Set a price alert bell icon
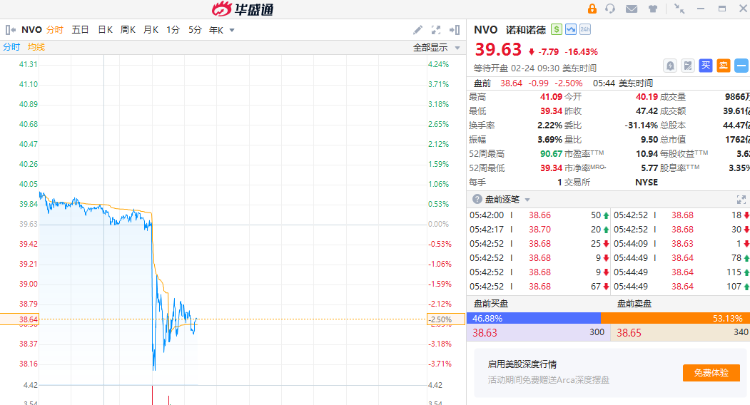 (670, 66)
